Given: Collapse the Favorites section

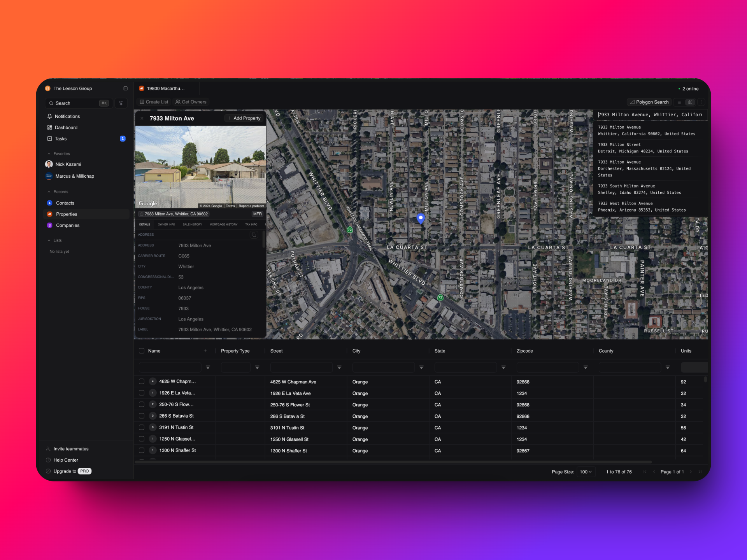Looking at the screenshot, I should (49, 154).
